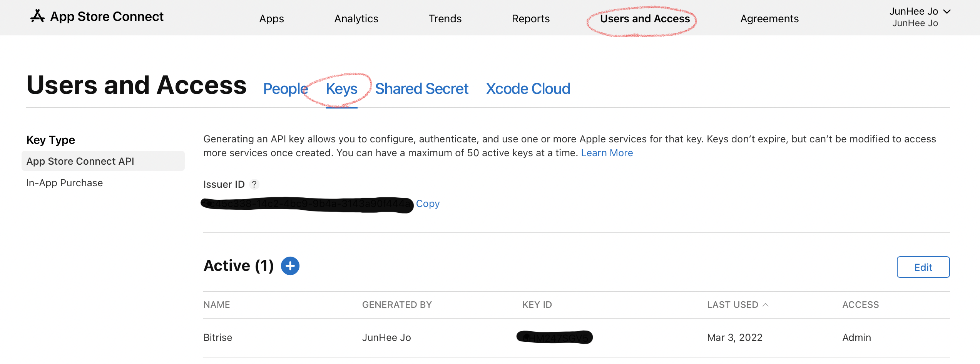This screenshot has width=980, height=364.
Task: Go to Trends in top navigation
Action: click(445, 18)
